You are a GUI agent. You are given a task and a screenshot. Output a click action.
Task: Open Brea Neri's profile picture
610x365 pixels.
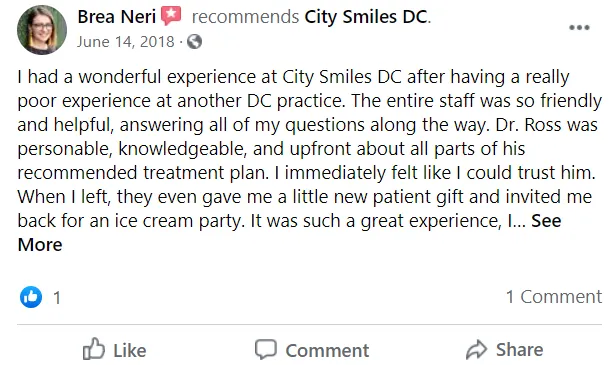[42, 30]
